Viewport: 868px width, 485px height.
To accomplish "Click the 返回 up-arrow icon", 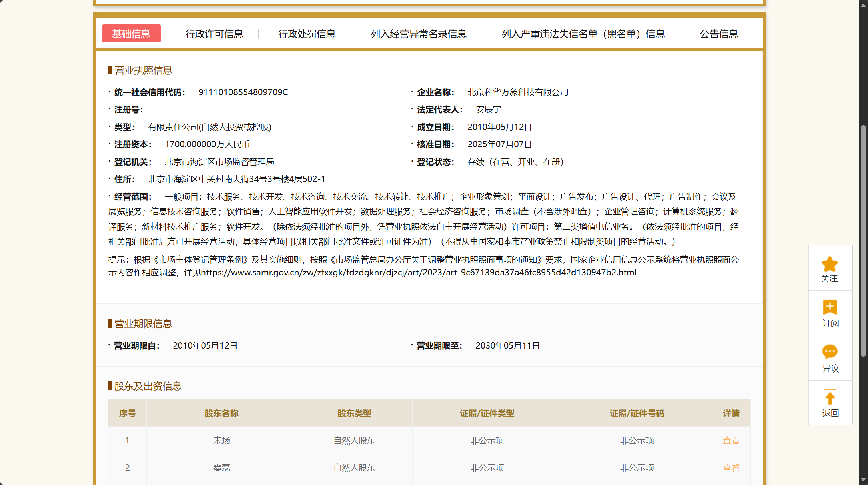I will (x=830, y=397).
